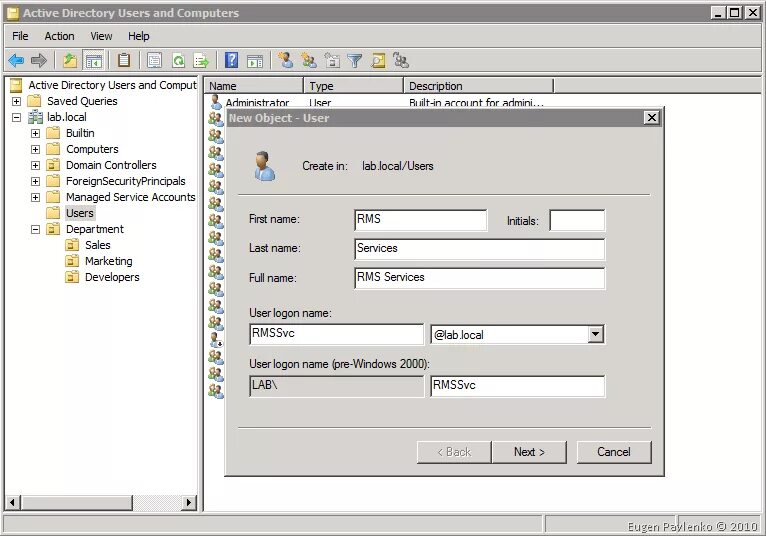Select the Builtin container in tree

pos(80,133)
